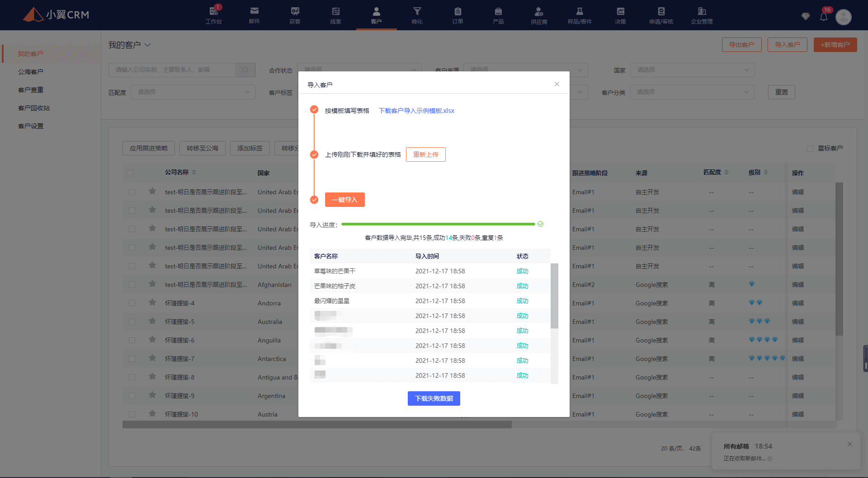
Task: Select 客户查重 in sidebar
Action: pyautogui.click(x=30, y=90)
